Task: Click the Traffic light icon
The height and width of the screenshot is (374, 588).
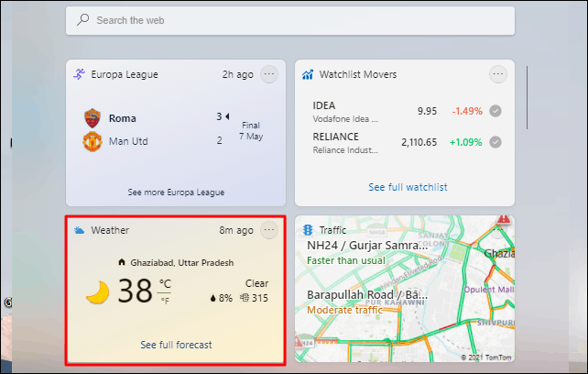Action: click(308, 230)
